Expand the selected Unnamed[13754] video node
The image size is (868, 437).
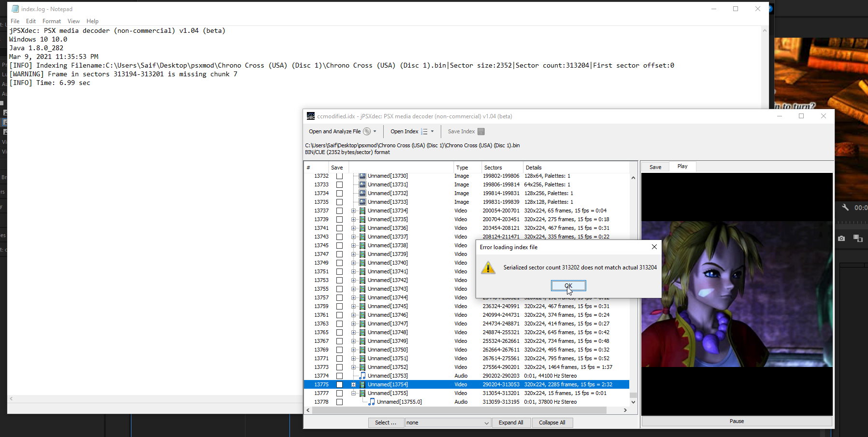[353, 384]
